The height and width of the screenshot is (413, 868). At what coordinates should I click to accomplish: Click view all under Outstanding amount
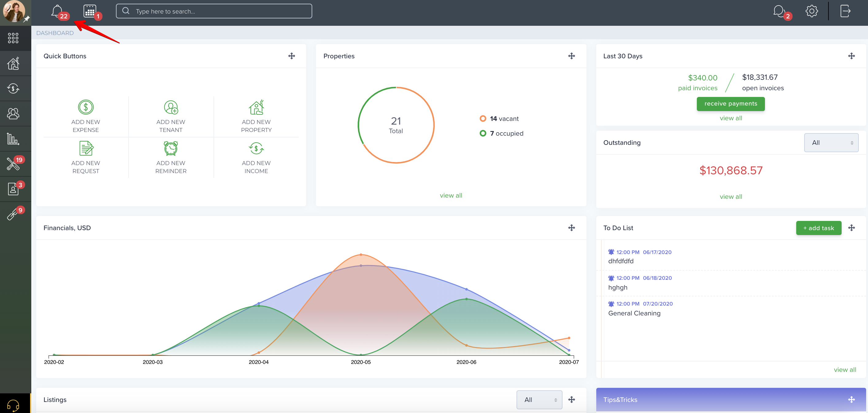[731, 197]
